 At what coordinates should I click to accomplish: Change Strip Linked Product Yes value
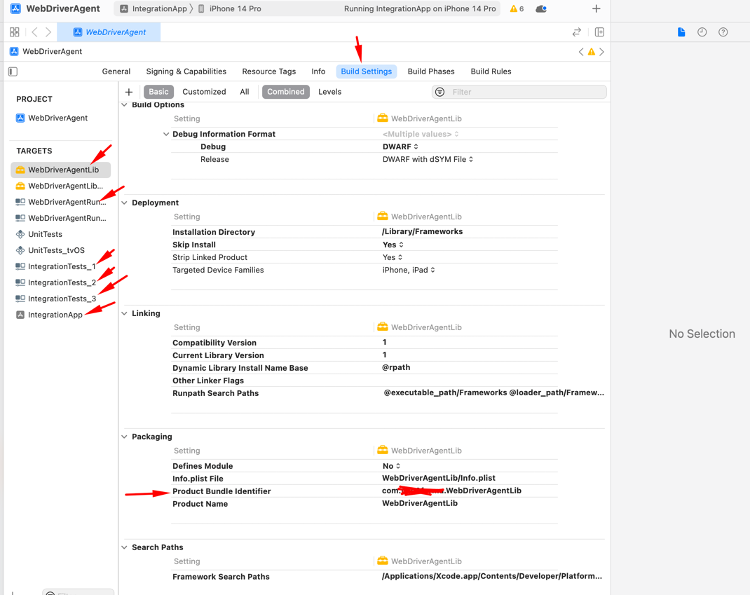click(x=393, y=257)
